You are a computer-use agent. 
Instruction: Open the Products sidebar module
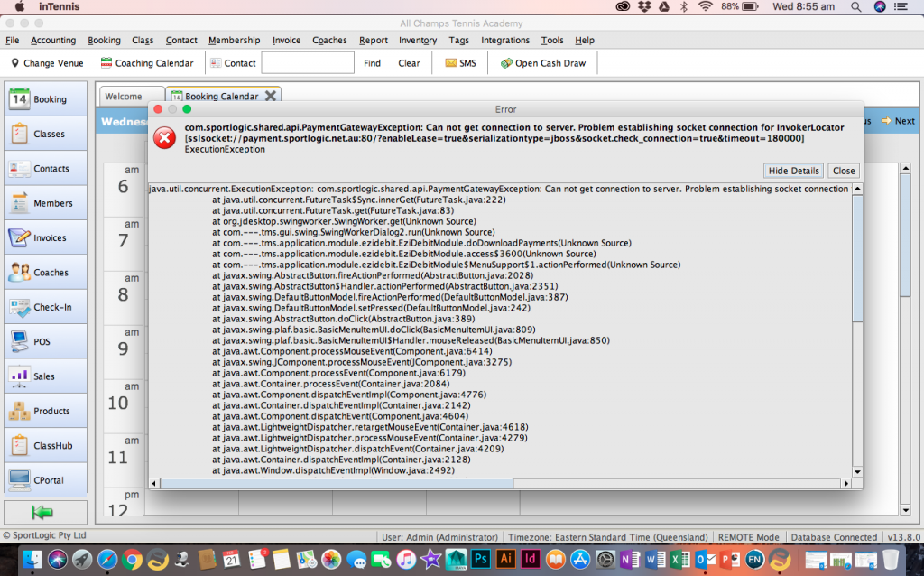[45, 411]
